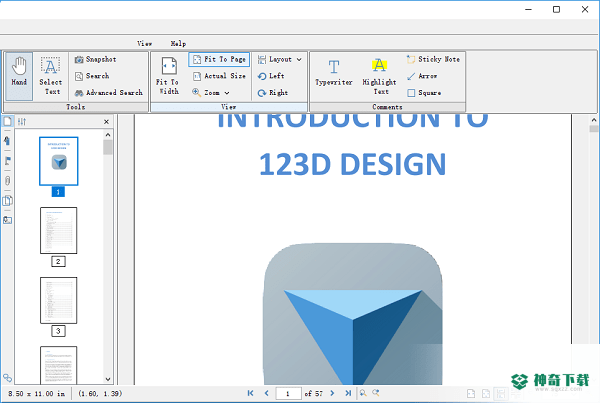
Task: Maximize the application window
Action: (556, 9)
